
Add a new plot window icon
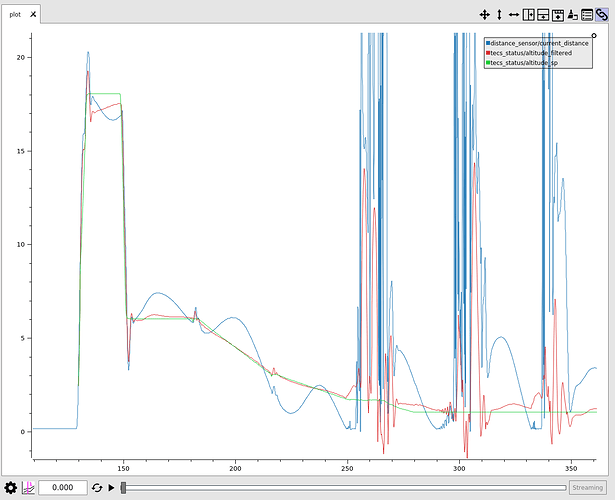coord(558,15)
